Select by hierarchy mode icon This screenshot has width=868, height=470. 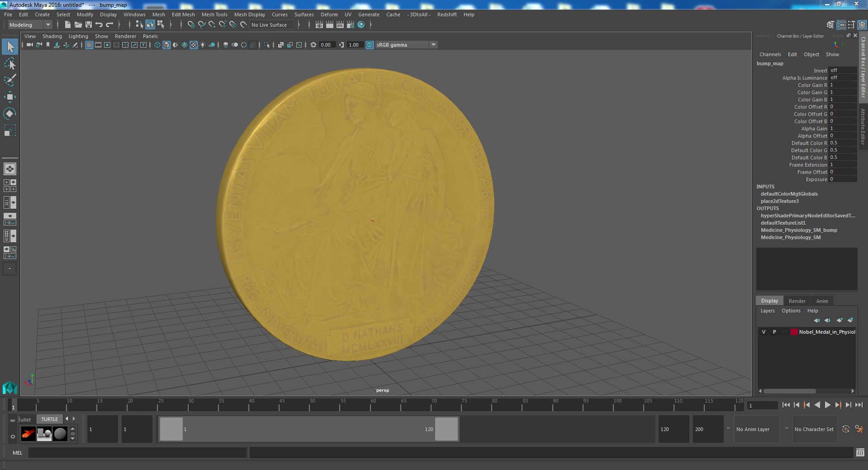(x=139, y=25)
